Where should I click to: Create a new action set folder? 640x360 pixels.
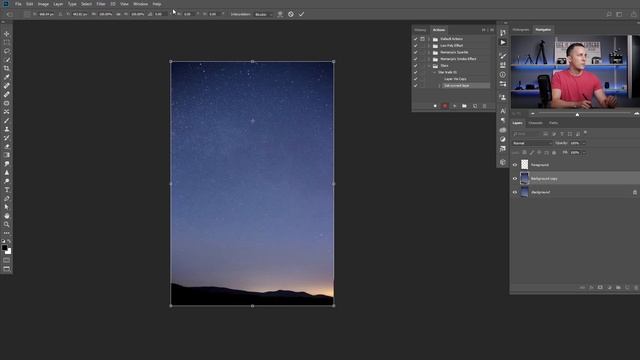[464, 106]
